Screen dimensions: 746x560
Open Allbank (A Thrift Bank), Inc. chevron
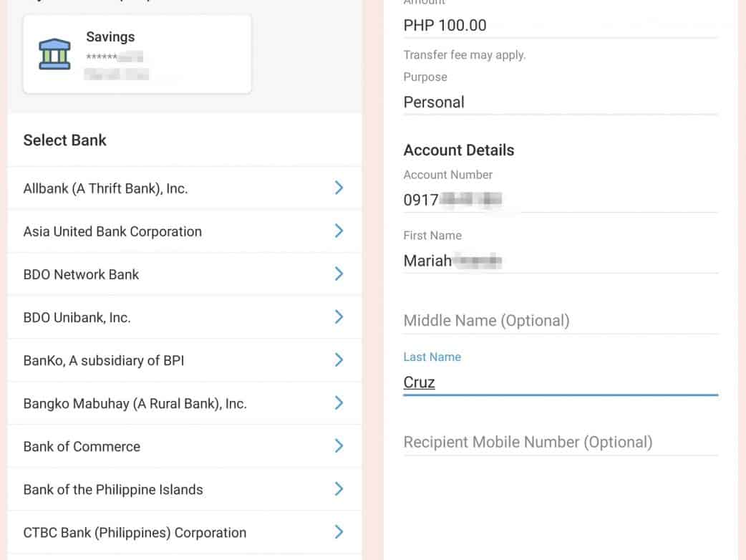click(x=339, y=188)
